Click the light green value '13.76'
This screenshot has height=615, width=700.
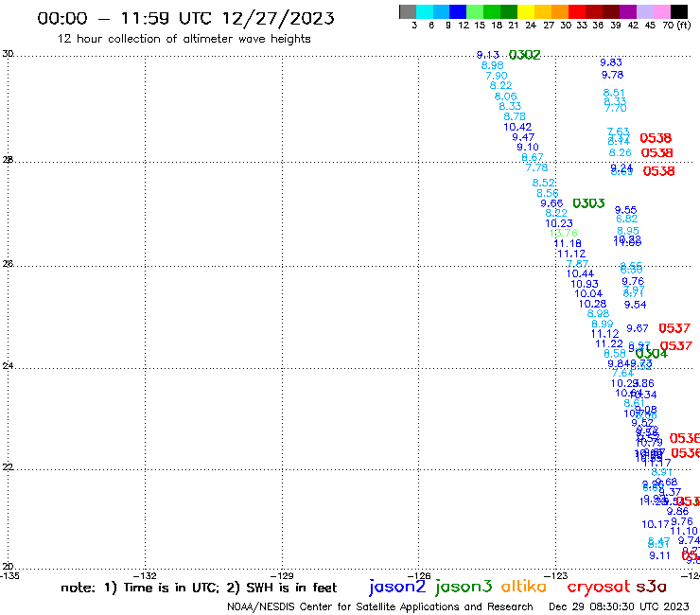(x=564, y=233)
